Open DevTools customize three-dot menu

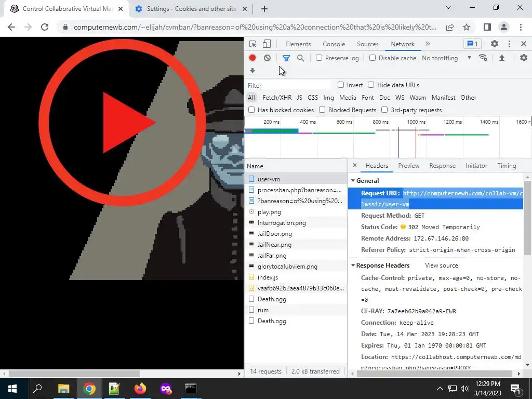pos(509,44)
